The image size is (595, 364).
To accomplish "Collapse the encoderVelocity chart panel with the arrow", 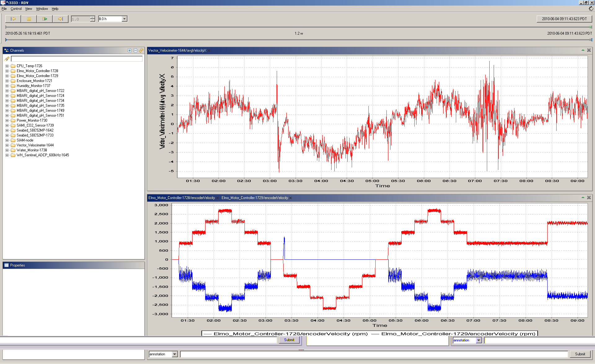I will [x=583, y=197].
